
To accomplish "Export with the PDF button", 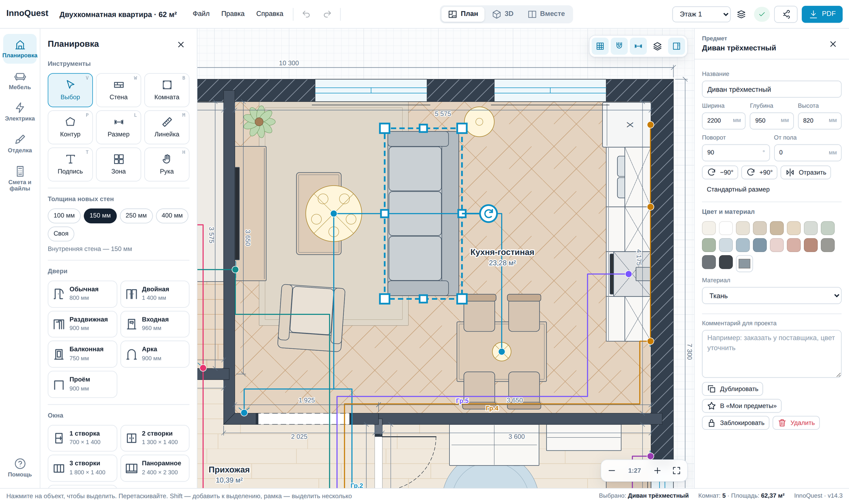I will point(822,14).
